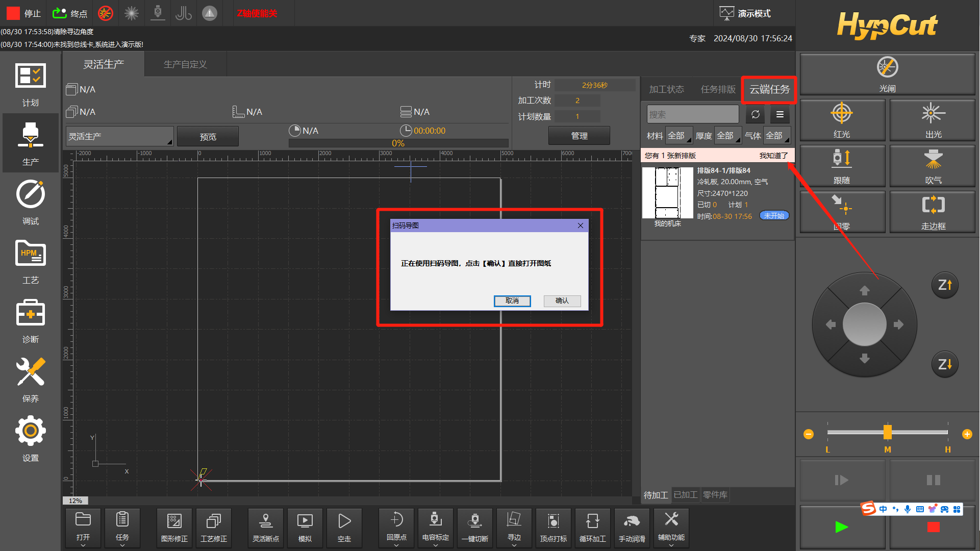Click the 循环加工 loop processing tool
Screen dimensions: 980x551
pyautogui.click(x=593, y=528)
